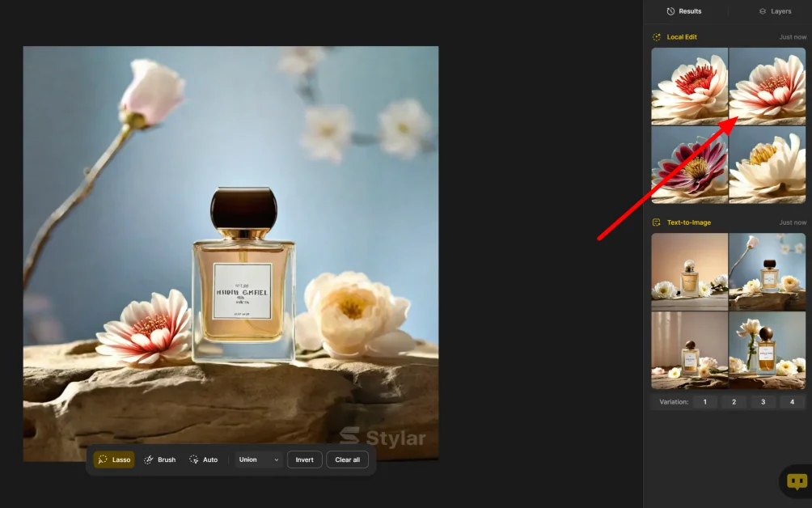Switch to the Layers tab
The height and width of the screenshot is (508, 812).
[775, 11]
